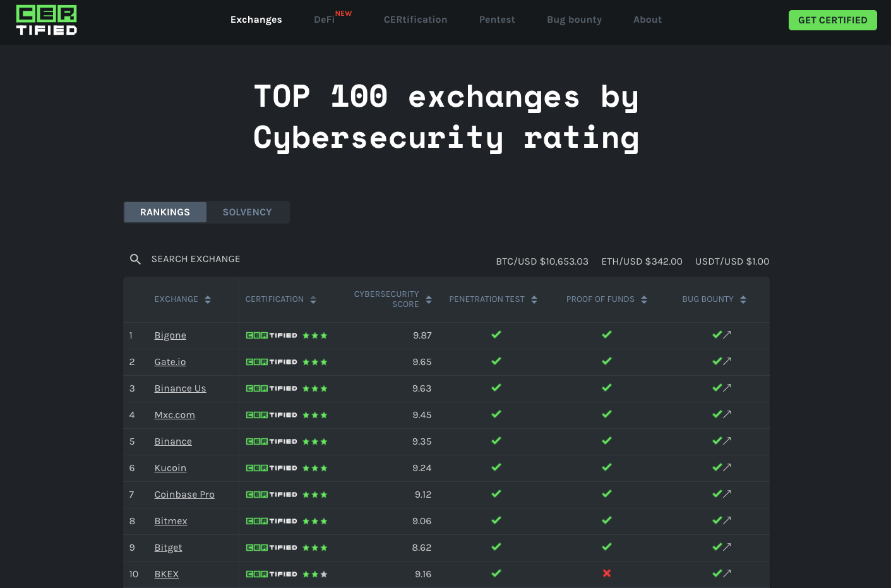Click USDT/USD $1.00 price
This screenshot has height=588, width=891.
[733, 261]
